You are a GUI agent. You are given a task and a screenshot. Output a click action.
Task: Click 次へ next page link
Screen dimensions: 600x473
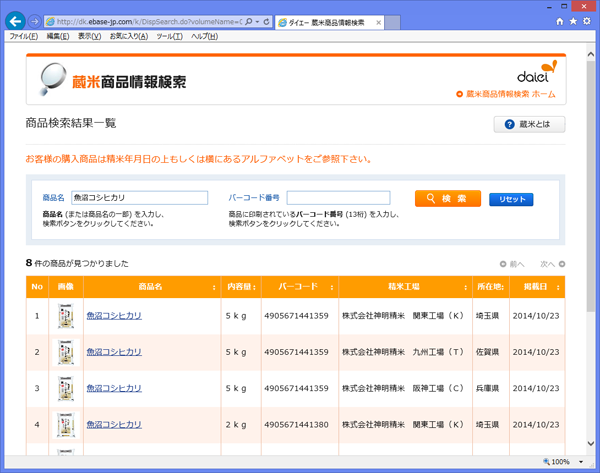pos(553,264)
